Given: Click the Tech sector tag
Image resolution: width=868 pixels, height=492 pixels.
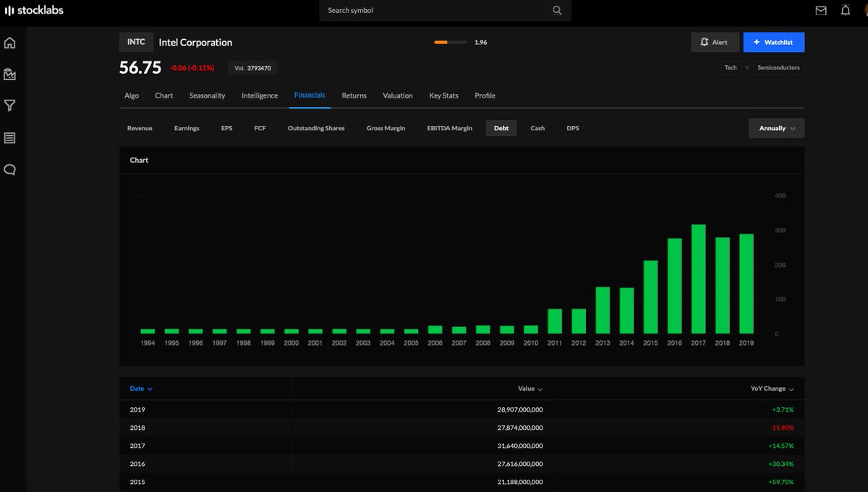Looking at the screenshot, I should tap(731, 67).
